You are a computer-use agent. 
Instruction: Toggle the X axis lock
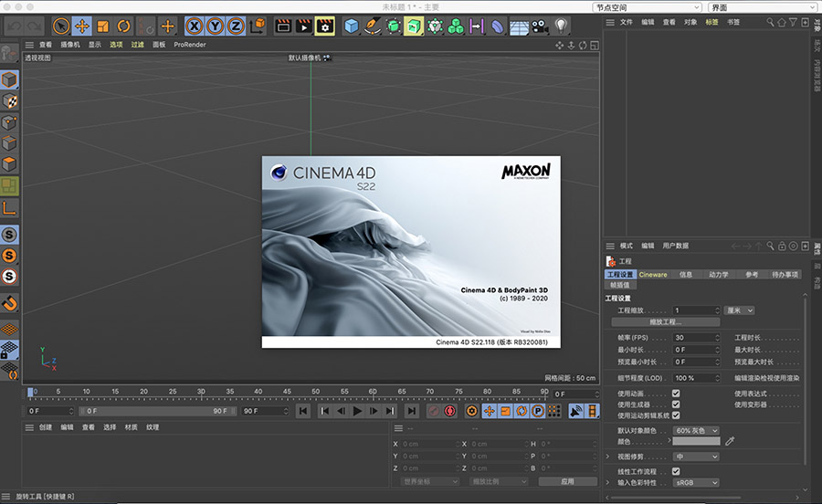pos(194,26)
